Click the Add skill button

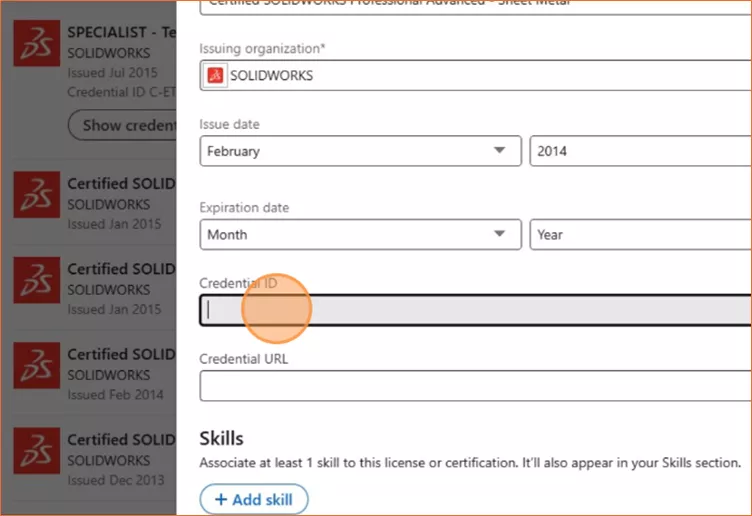254,499
